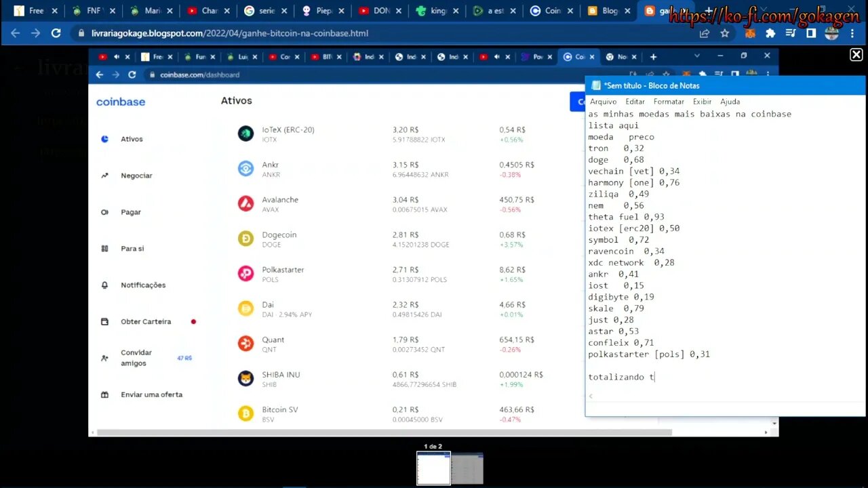Expand tab search chevron in inner browser
This screenshot has height=488, width=868.
click(x=696, y=56)
